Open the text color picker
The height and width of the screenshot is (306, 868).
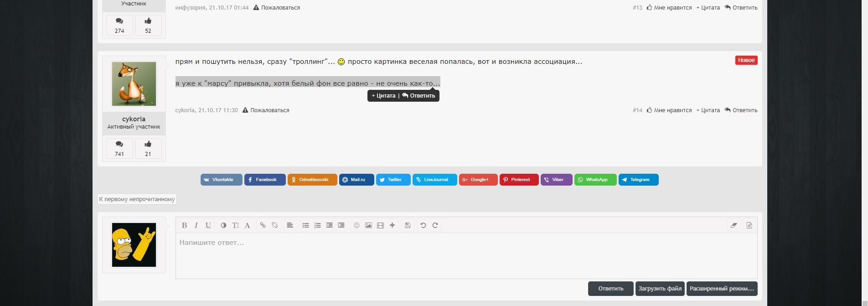(223, 225)
